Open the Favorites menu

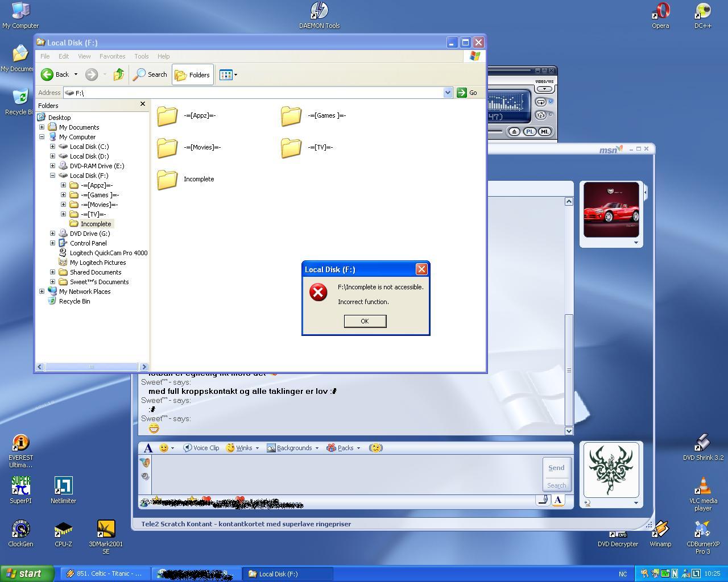pyautogui.click(x=112, y=56)
